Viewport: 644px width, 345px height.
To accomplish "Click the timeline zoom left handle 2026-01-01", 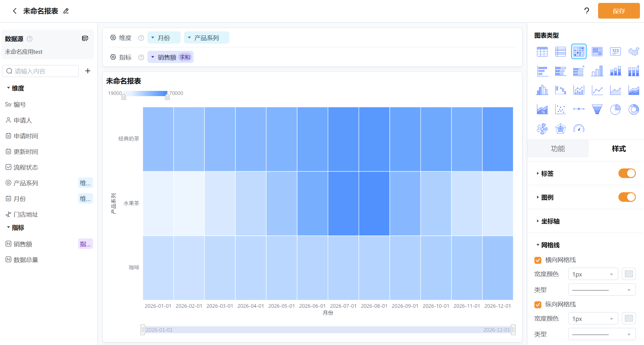I will [x=142, y=330].
